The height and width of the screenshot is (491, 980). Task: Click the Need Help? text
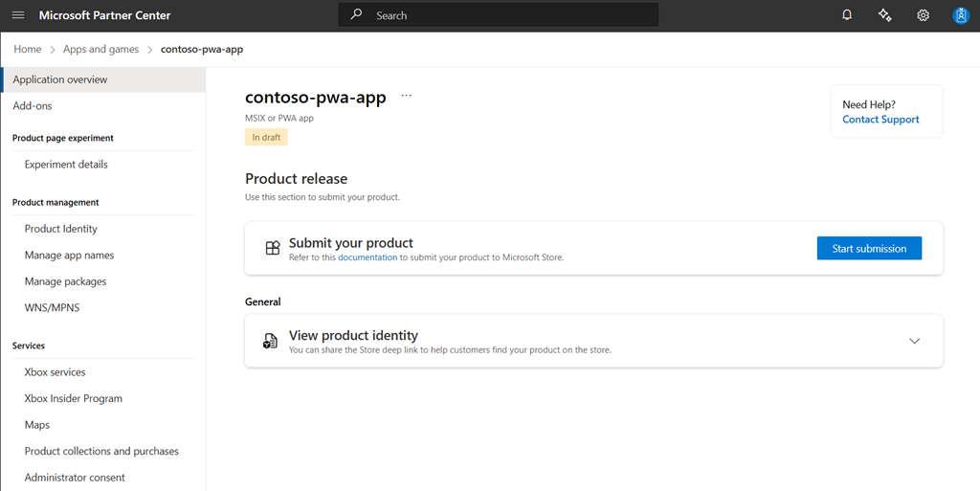click(869, 104)
